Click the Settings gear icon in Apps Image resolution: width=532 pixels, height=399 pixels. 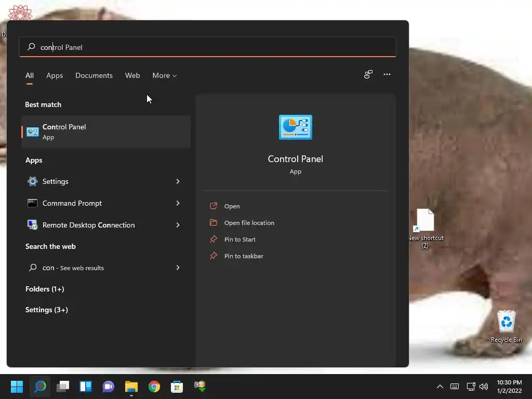33,181
